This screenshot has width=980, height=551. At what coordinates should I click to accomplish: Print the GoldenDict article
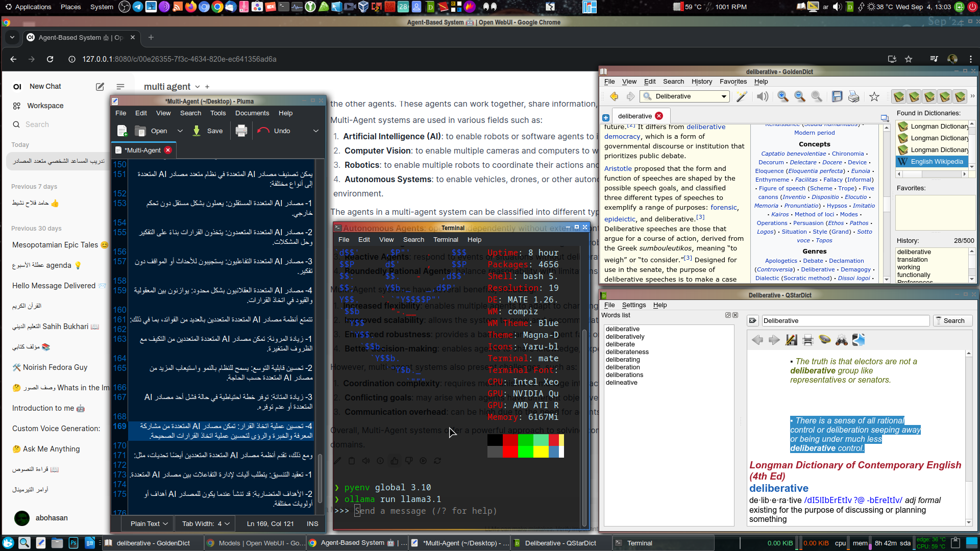click(x=853, y=96)
